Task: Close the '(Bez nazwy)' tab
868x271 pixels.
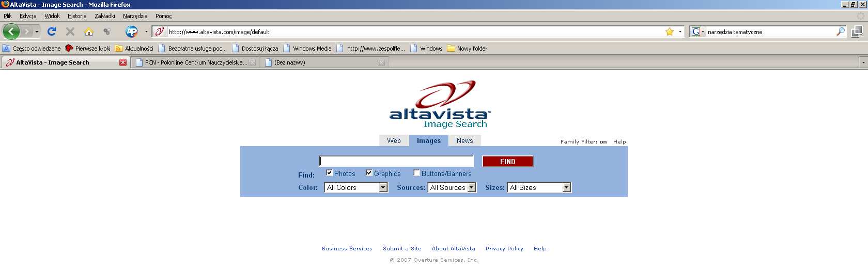Action: click(381, 62)
